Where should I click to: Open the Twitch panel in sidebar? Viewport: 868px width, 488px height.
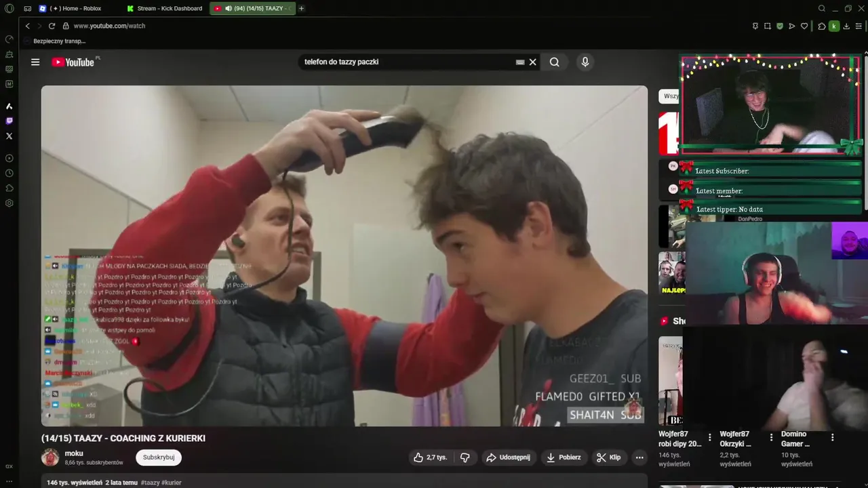tap(9, 121)
